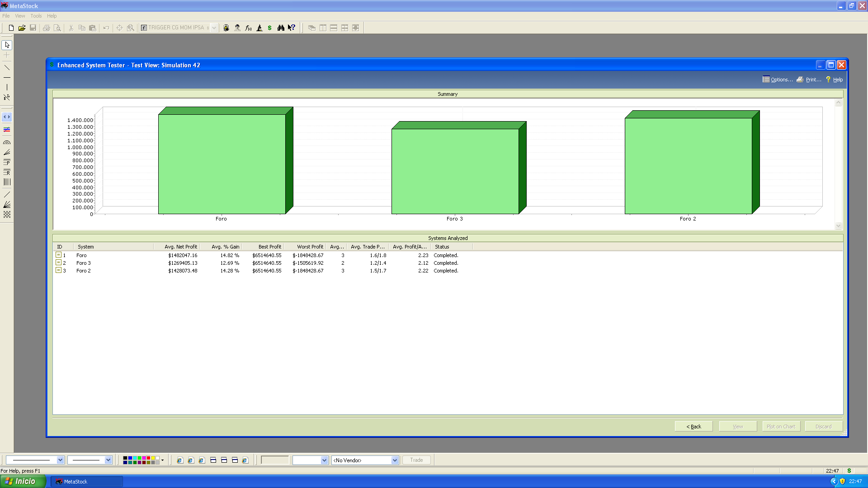
Task: Pick the cyan color swatch
Action: click(135, 458)
